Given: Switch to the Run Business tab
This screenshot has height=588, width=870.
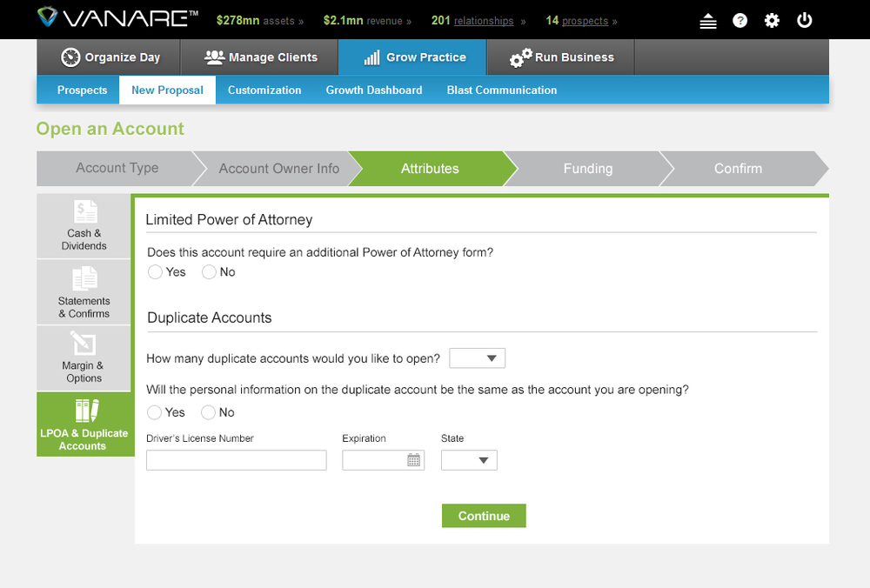Looking at the screenshot, I should (x=560, y=57).
